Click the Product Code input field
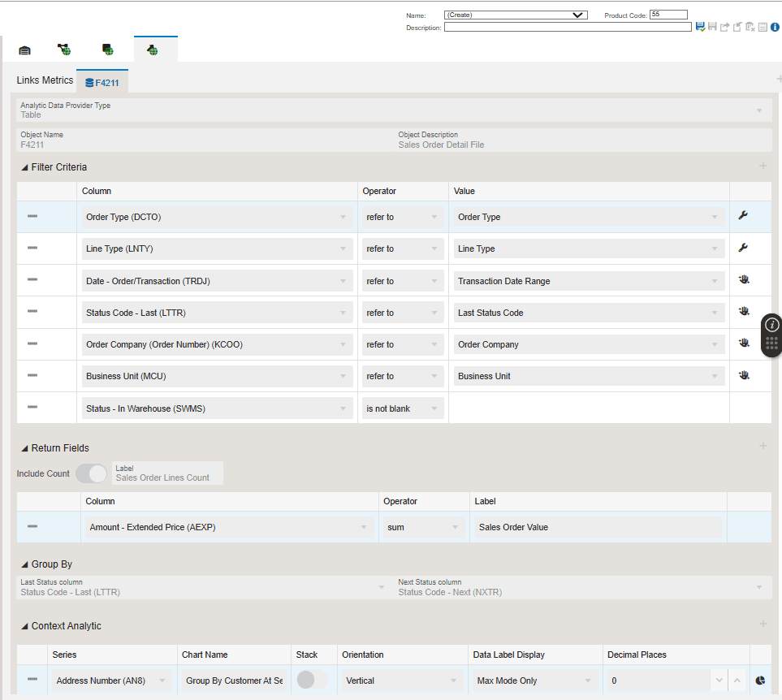 (x=668, y=14)
